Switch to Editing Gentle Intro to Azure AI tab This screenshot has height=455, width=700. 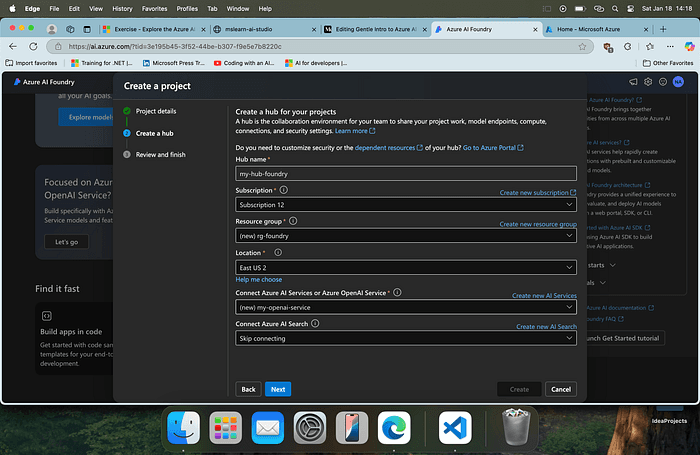coord(375,29)
